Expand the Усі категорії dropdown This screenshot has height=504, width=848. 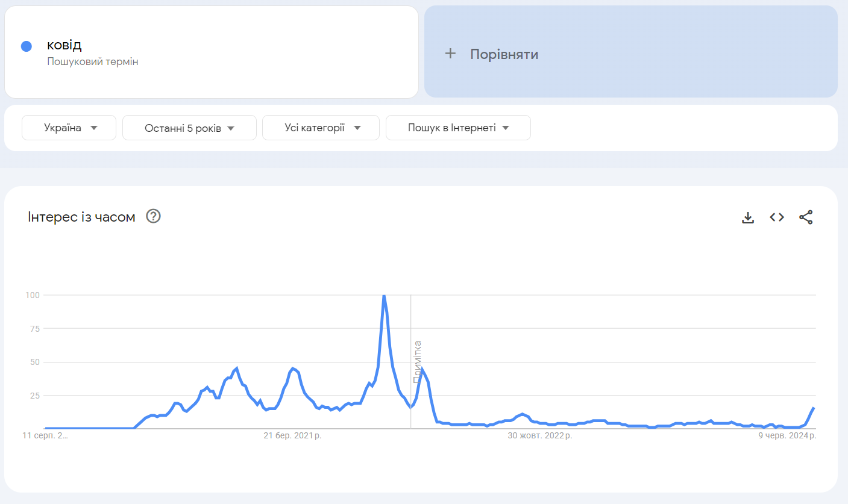(321, 128)
